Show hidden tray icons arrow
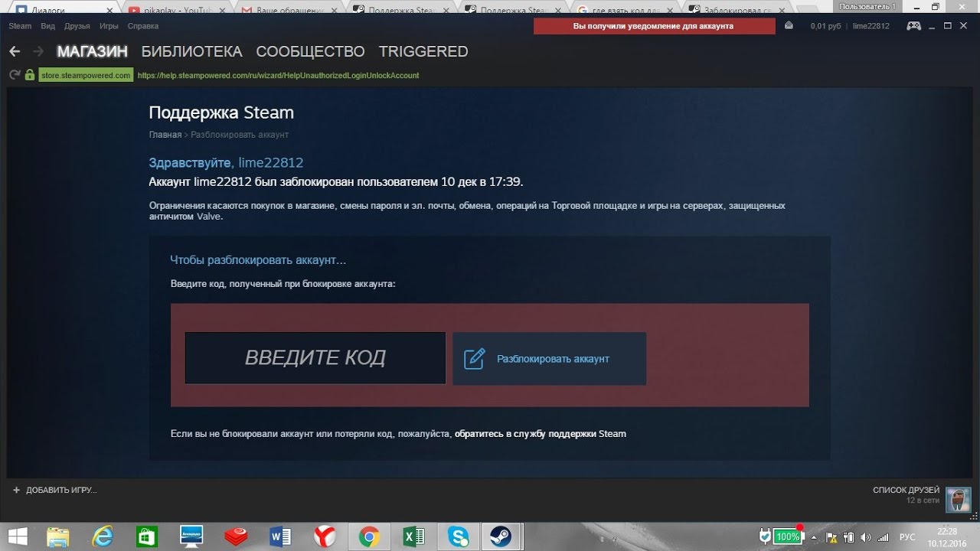 (814, 536)
